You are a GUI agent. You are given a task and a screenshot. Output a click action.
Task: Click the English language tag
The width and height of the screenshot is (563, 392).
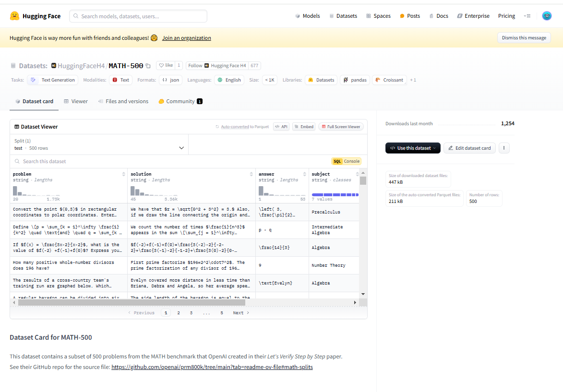tap(229, 80)
